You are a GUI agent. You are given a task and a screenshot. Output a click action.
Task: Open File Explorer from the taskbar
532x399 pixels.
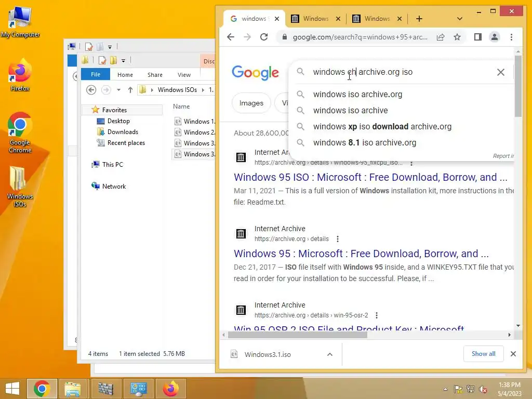(x=73, y=389)
